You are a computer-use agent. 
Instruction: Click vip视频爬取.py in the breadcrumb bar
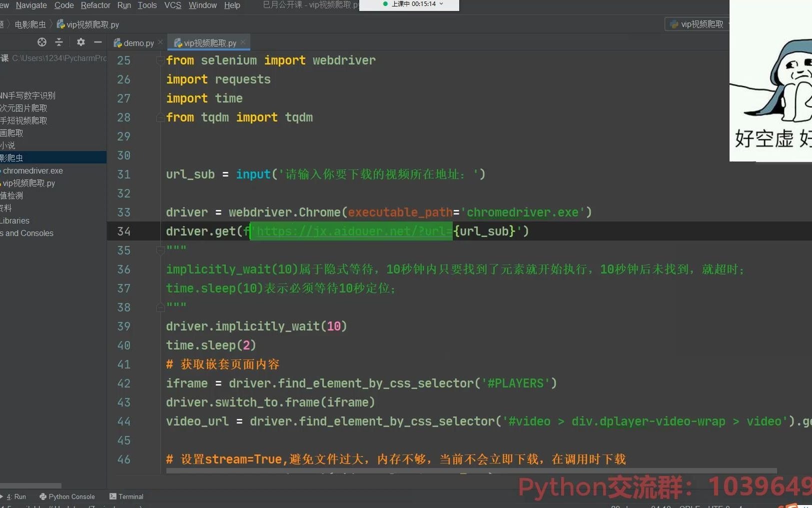tap(92, 23)
